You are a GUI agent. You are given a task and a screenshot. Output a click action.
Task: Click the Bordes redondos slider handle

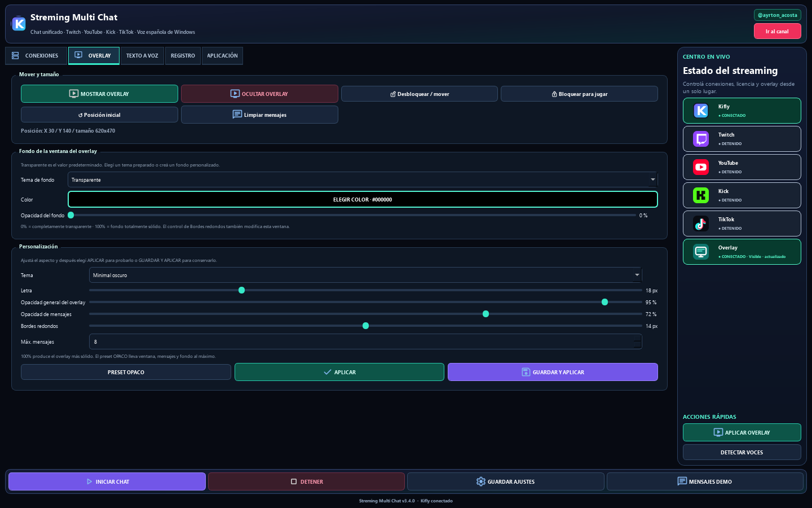tap(365, 326)
